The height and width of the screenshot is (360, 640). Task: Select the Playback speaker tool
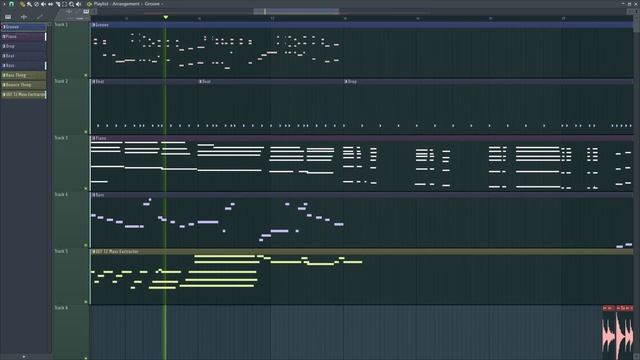pyautogui.click(x=78, y=4)
